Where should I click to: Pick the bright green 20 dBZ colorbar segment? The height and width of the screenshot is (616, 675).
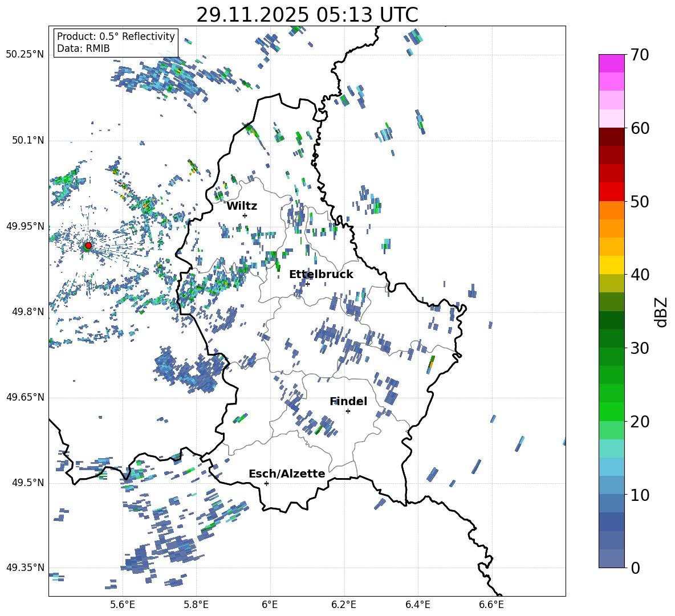[x=611, y=411]
